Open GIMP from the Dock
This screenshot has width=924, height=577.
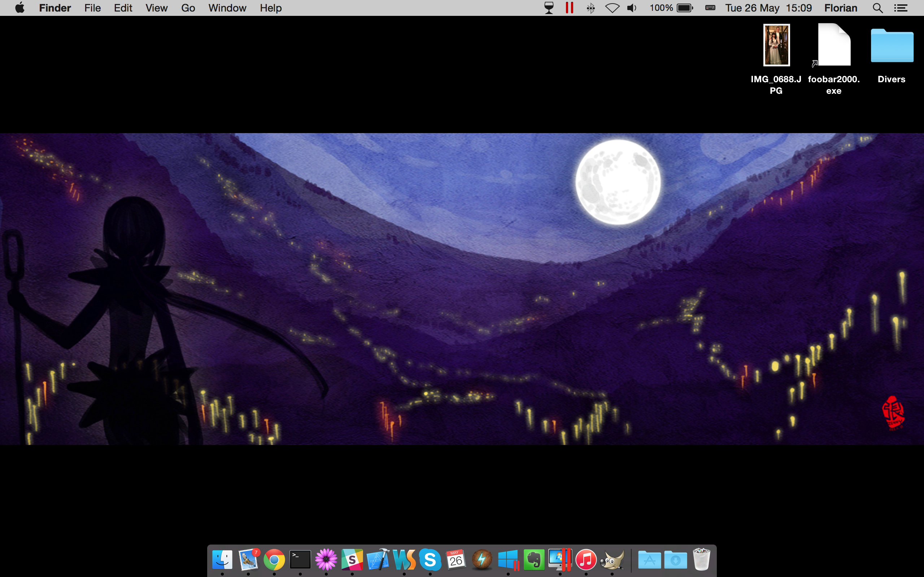pos(612,560)
